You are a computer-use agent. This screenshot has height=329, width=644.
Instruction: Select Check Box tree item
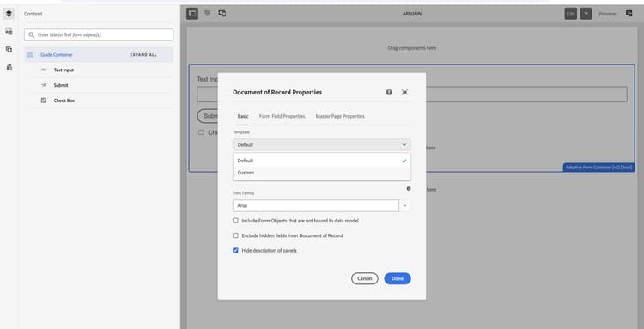pos(64,101)
